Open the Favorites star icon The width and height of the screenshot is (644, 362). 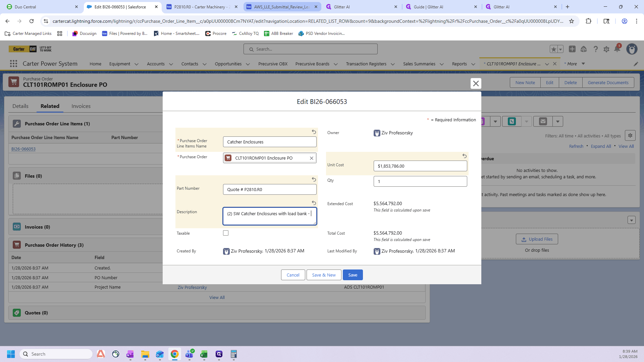click(x=553, y=49)
